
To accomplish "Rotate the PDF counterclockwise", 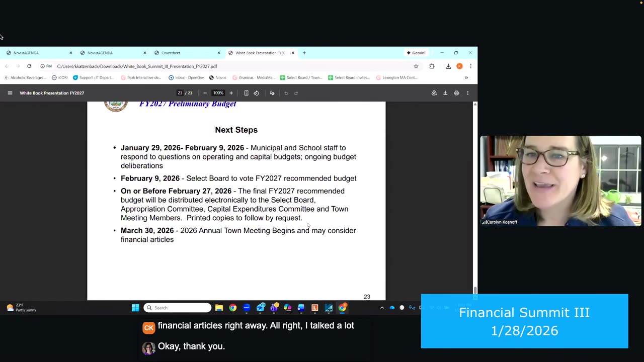I will coord(256,93).
